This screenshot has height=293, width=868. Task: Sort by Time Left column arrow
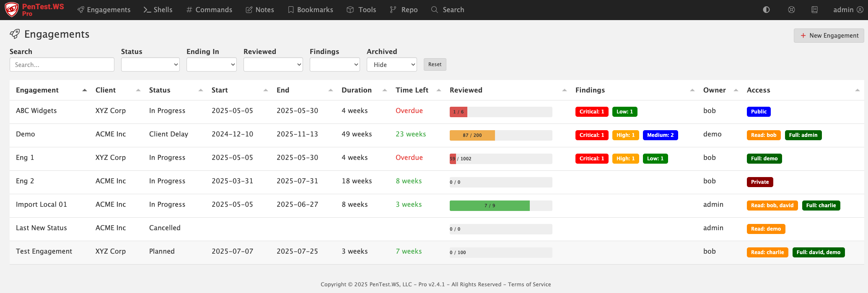[439, 90]
